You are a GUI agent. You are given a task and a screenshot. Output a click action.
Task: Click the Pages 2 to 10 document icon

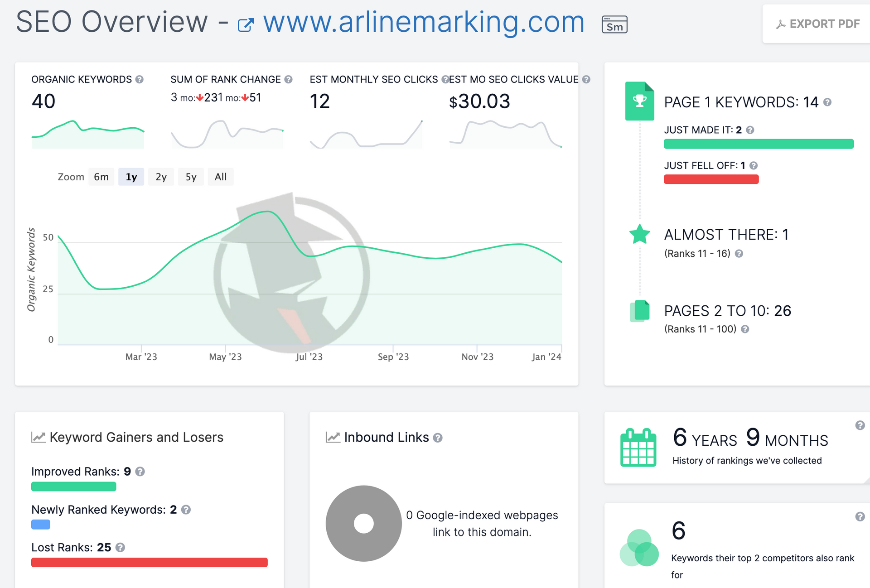[640, 311]
